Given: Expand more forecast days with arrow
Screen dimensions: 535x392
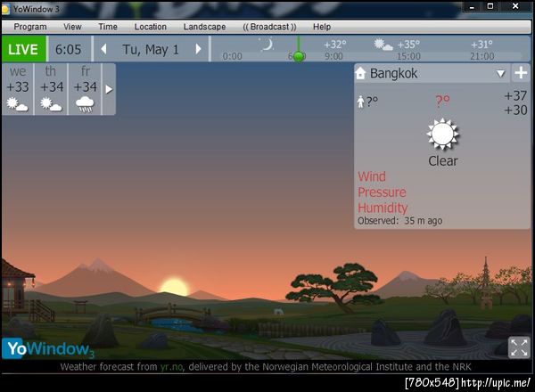Looking at the screenshot, I should pos(109,89).
